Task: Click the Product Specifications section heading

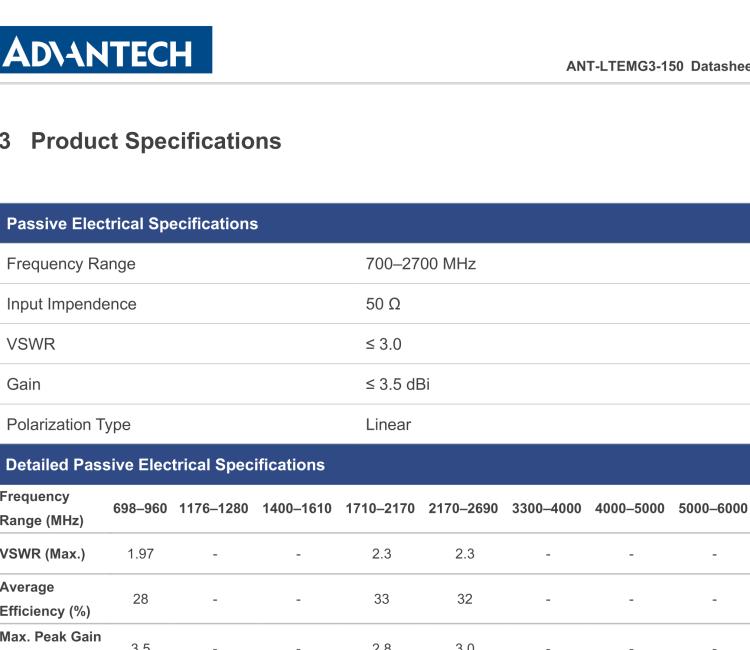Action: tap(155, 141)
